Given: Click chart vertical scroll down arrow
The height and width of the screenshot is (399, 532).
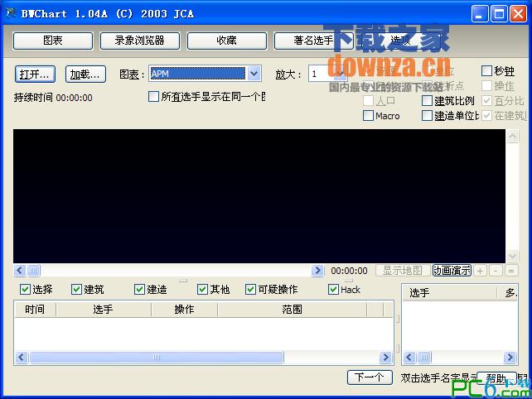Looking at the screenshot, I should pyautogui.click(x=512, y=256).
